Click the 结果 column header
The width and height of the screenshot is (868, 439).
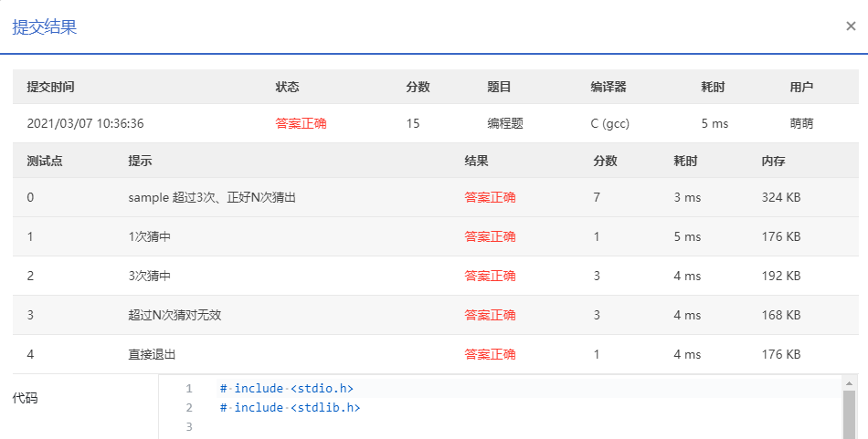(x=477, y=161)
